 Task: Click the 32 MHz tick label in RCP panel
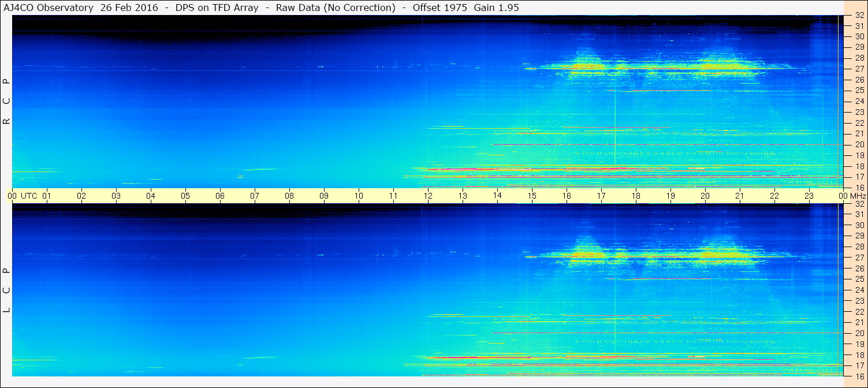859,16
